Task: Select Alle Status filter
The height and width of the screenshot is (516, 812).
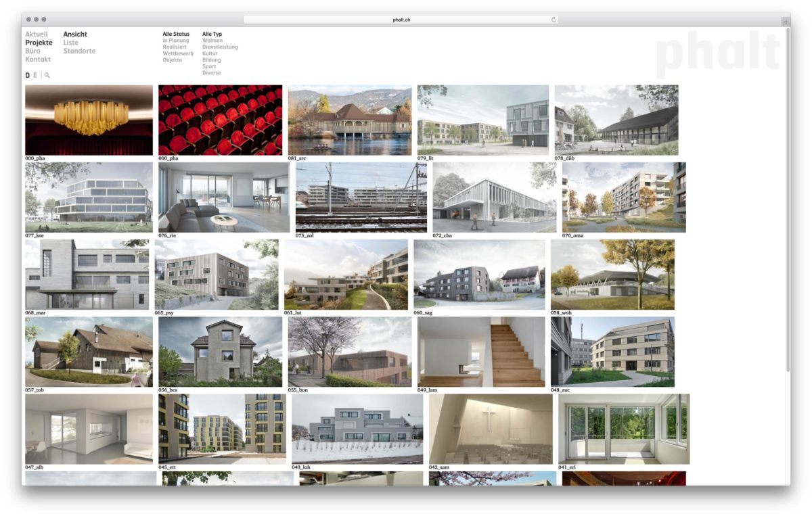Action: (176, 34)
